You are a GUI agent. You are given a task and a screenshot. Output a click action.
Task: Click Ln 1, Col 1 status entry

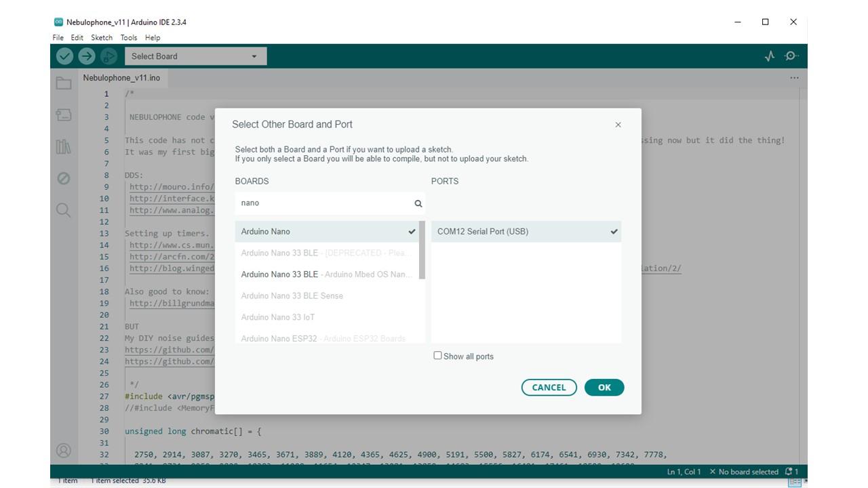click(684, 472)
